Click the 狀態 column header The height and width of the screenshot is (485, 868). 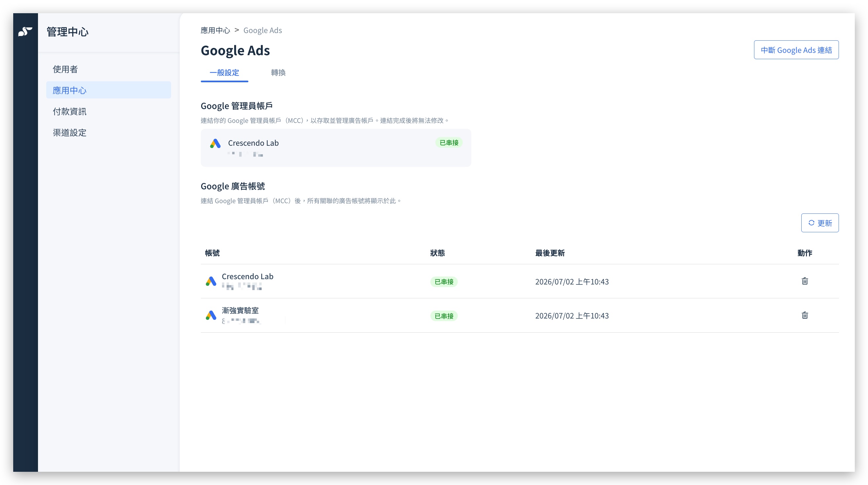[x=437, y=253]
